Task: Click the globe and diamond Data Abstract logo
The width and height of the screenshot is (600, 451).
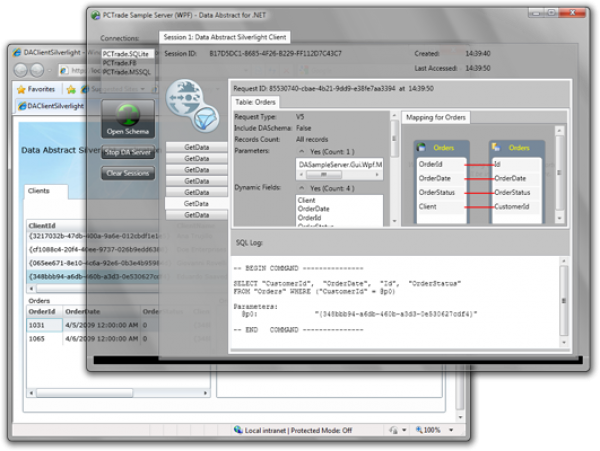Action: pos(192,106)
